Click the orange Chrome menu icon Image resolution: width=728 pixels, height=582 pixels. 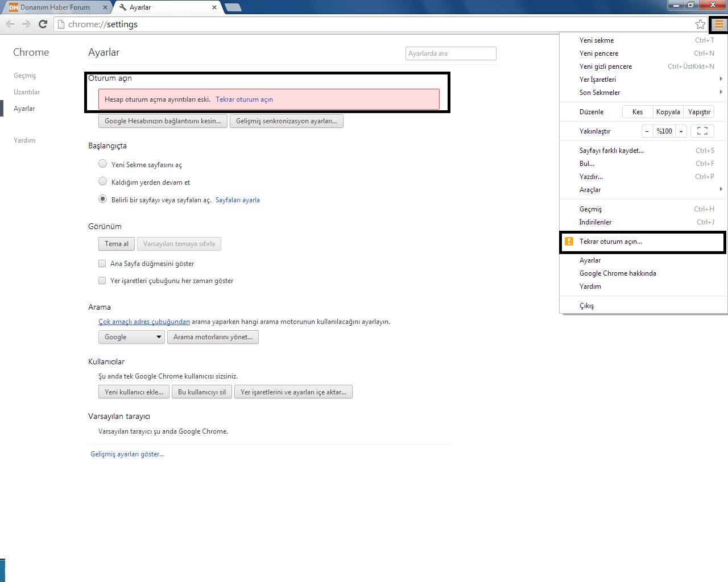point(719,24)
